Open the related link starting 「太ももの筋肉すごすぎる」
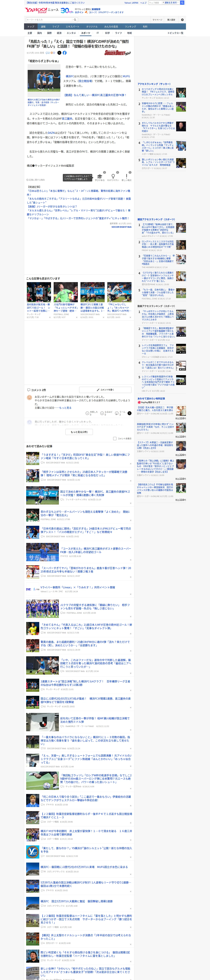The height and width of the screenshot is (980, 210). (79, 200)
